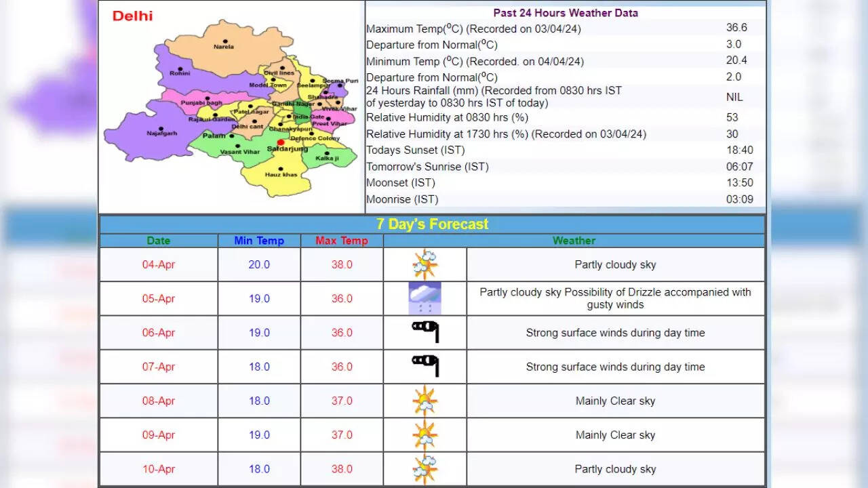Viewport: 868px width, 488px height.
Task: Click the Max Temp column header
Action: point(342,241)
